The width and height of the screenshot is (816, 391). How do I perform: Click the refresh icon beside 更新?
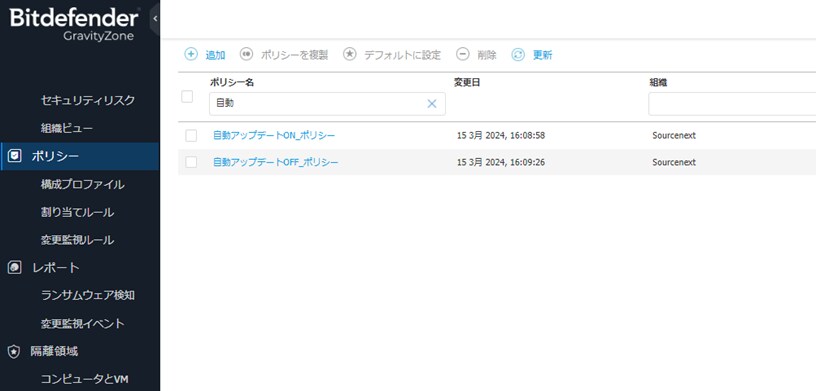click(518, 54)
